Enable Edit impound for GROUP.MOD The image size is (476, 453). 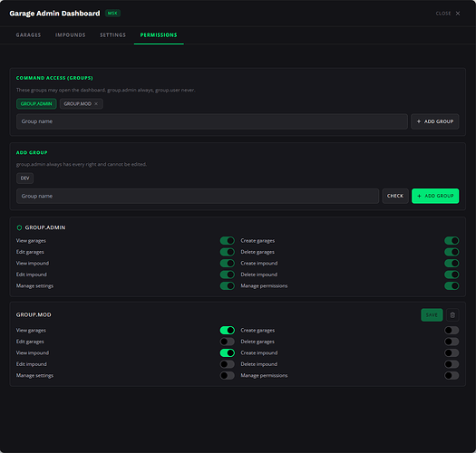coord(228,364)
